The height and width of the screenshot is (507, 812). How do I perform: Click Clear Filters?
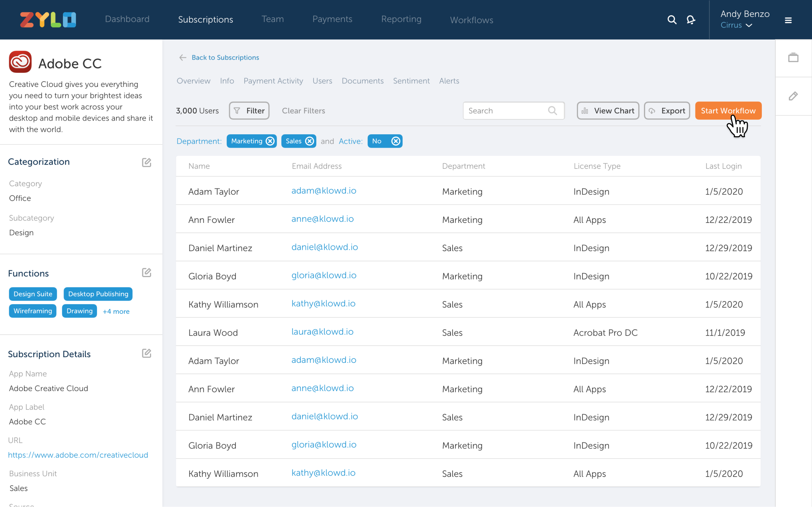pos(303,111)
